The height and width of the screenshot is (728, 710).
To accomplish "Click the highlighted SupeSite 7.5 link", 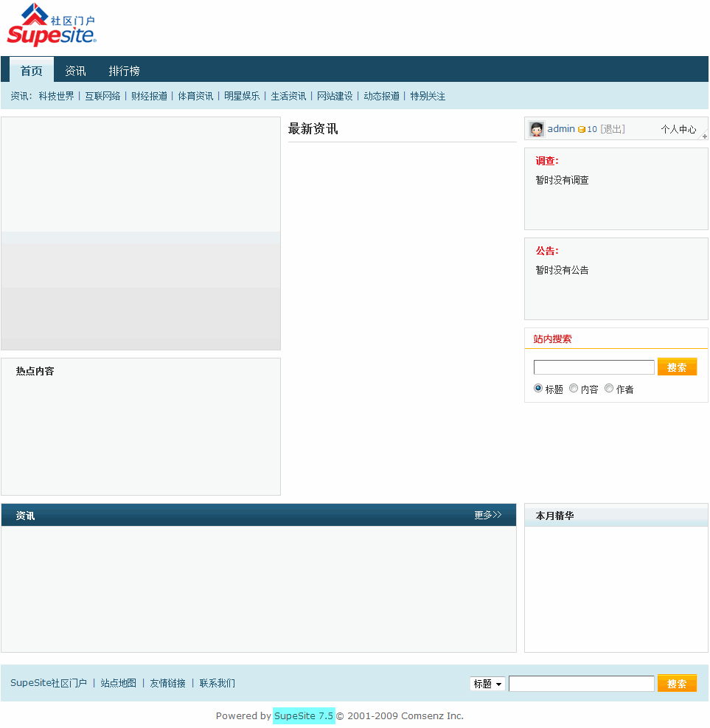I will pyautogui.click(x=304, y=715).
